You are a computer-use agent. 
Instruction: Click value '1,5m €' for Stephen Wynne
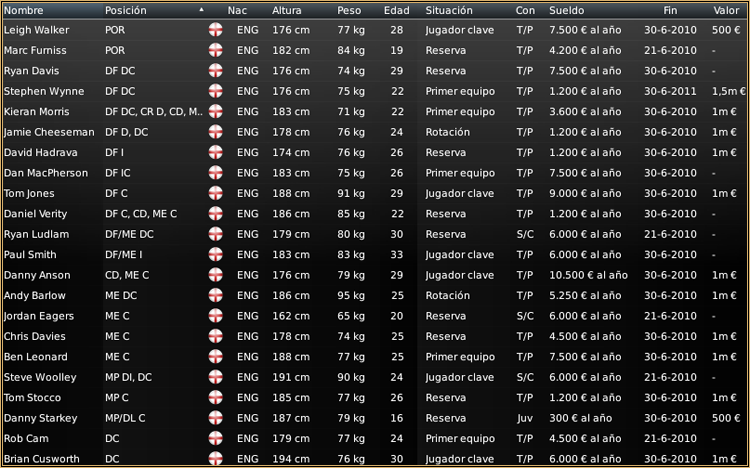pos(728,91)
